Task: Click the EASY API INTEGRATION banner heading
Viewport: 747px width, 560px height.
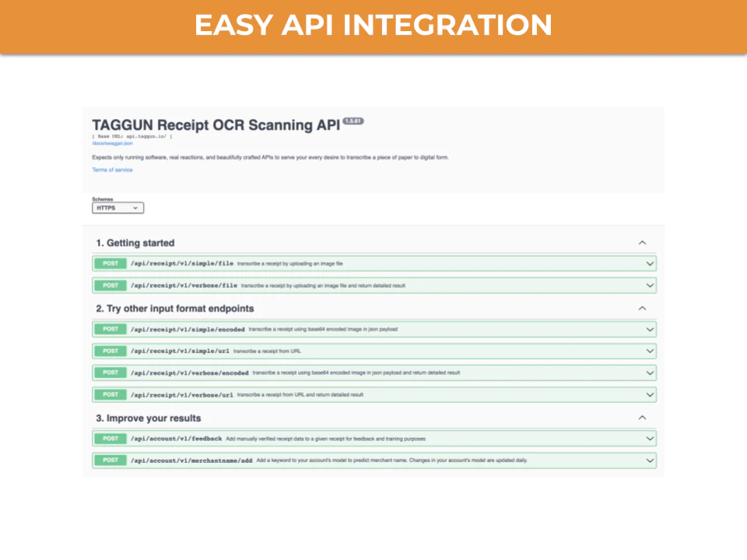Action: 373,25
